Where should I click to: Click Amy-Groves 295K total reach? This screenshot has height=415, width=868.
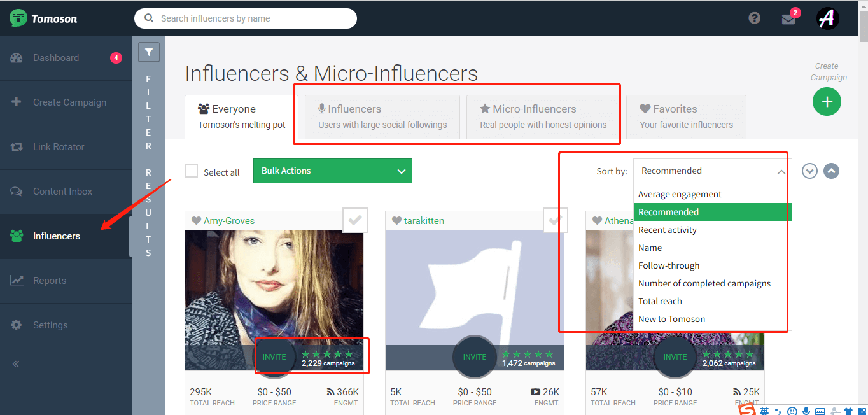[212, 397]
